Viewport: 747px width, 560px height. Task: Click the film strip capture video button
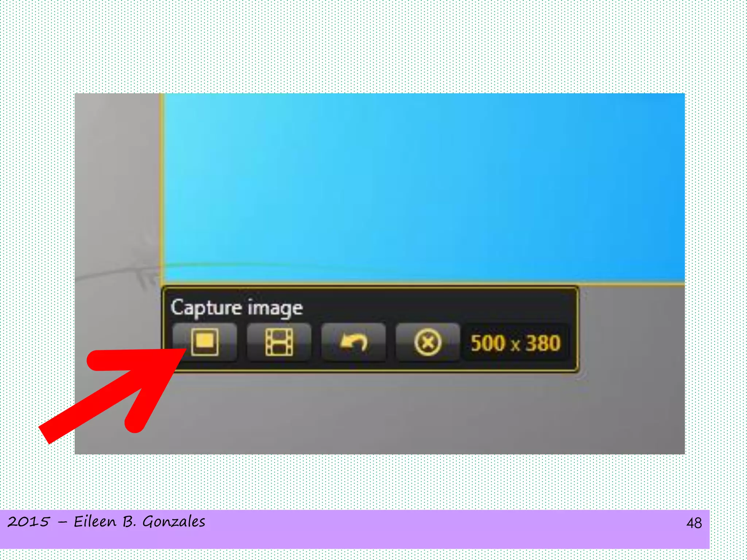click(x=279, y=342)
